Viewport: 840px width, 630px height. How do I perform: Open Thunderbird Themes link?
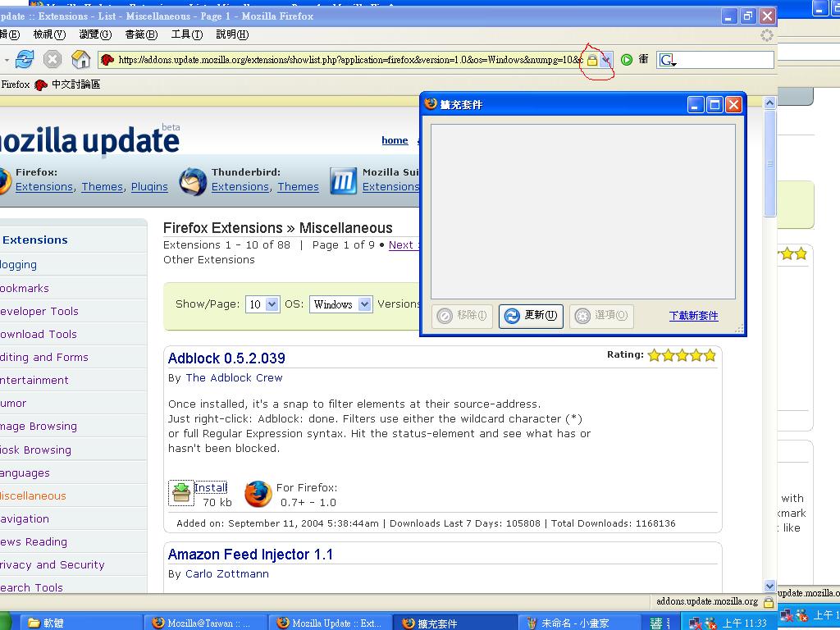coord(298,186)
